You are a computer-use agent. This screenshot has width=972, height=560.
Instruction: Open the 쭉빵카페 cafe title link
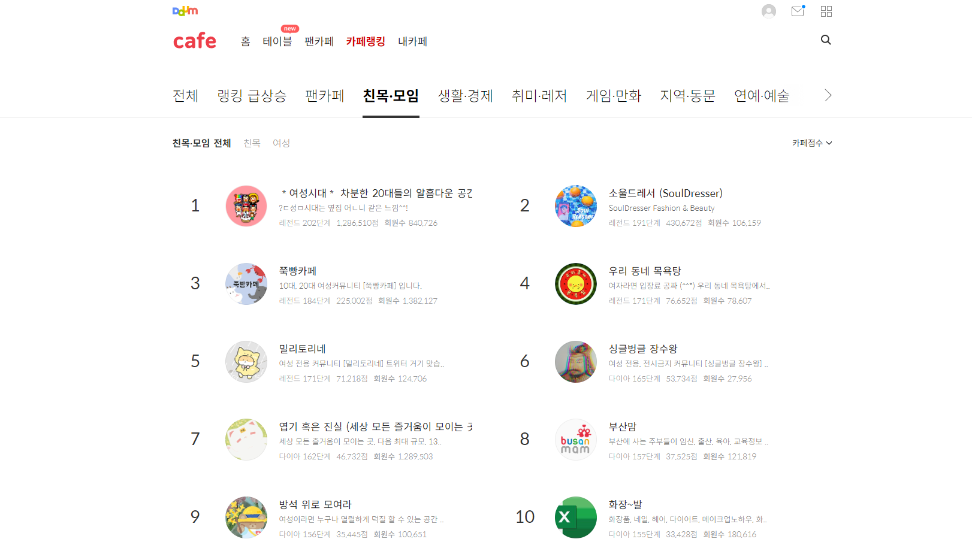click(298, 271)
